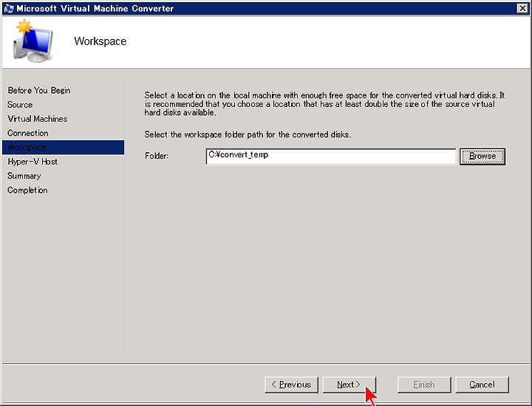Click the disabled Finish button
The image size is (532, 406).
(424, 385)
